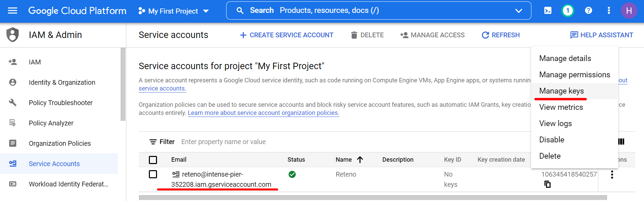Copy the service account OAuth client ID
The width and height of the screenshot is (644, 201).
pos(547,184)
